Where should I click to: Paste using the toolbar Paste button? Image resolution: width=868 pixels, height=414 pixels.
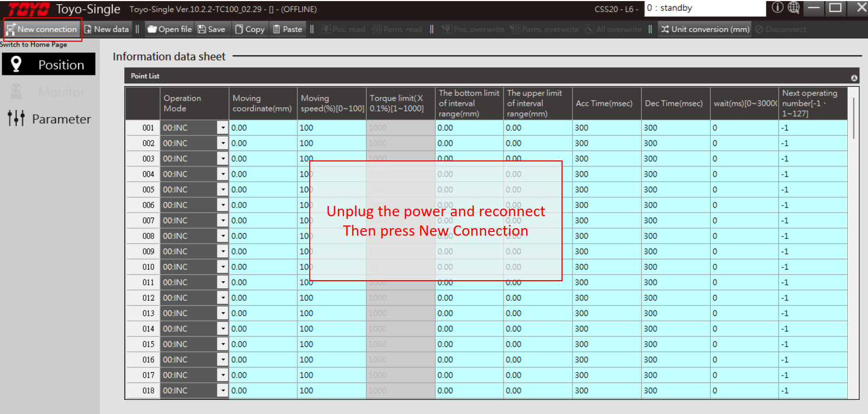(x=288, y=29)
